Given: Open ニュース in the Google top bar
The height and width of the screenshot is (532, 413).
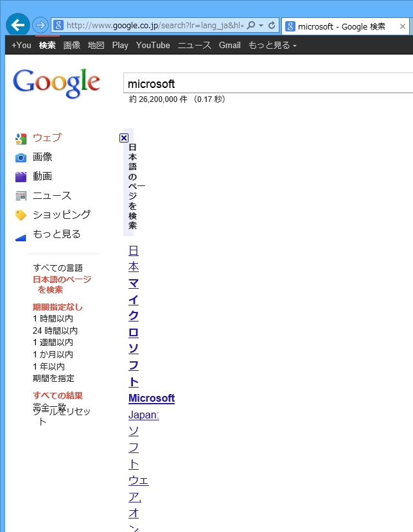Looking at the screenshot, I should (x=194, y=45).
